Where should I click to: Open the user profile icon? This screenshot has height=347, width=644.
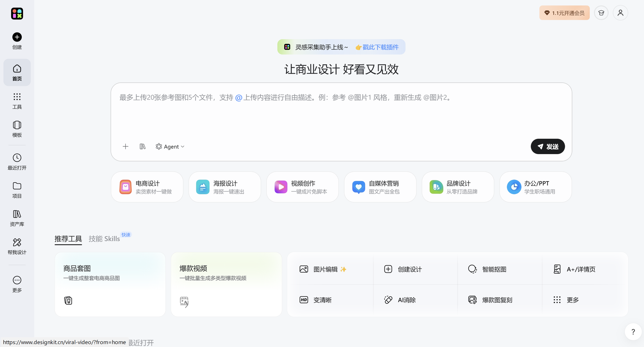click(x=620, y=13)
